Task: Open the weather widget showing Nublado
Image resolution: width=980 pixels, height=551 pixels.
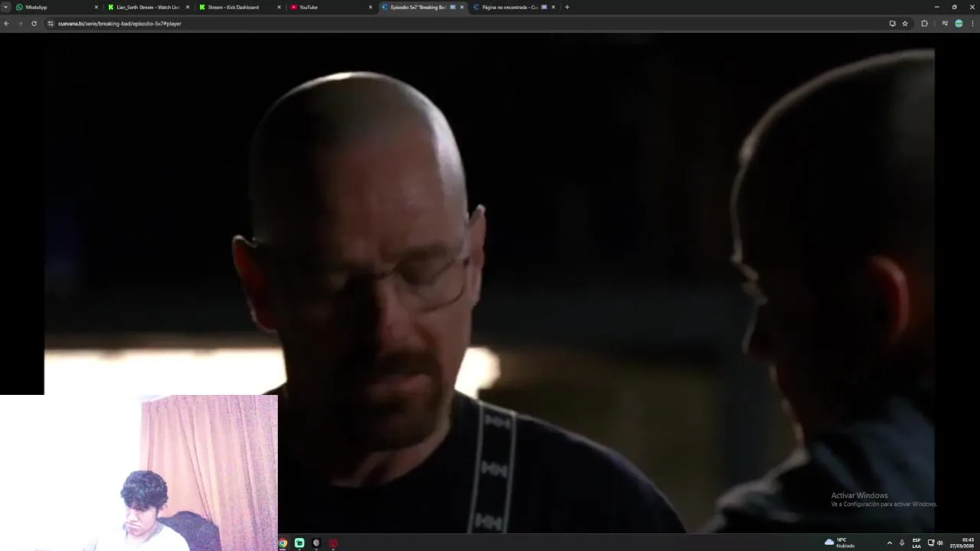Action: click(x=840, y=543)
